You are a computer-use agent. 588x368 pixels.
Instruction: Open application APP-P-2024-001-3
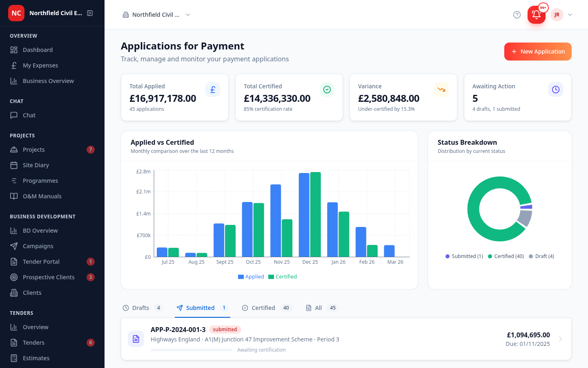[x=346, y=339]
